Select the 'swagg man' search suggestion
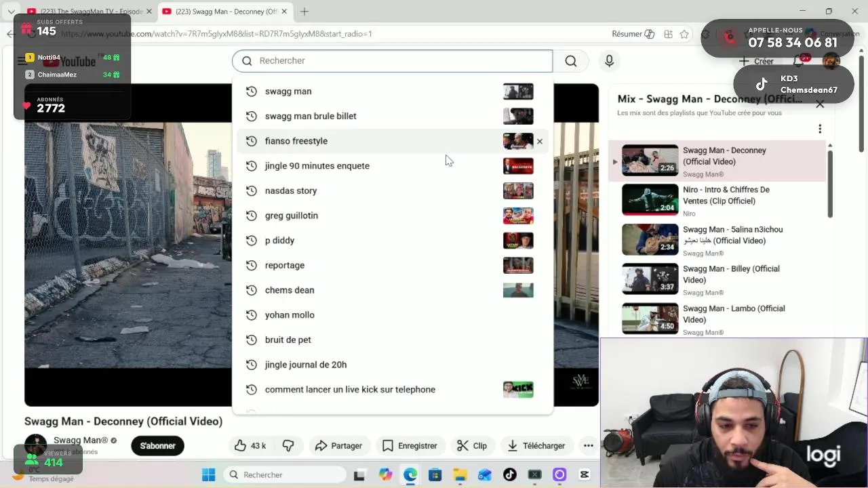 pyautogui.click(x=392, y=91)
